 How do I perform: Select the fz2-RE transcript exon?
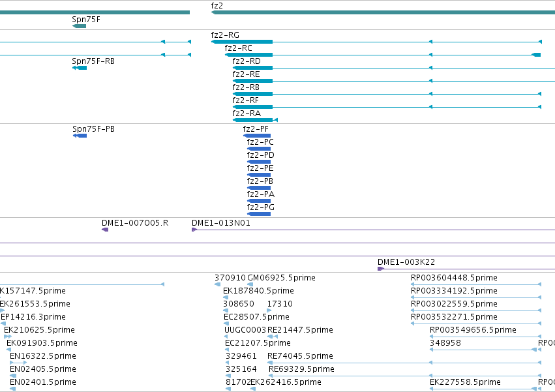[253, 81]
